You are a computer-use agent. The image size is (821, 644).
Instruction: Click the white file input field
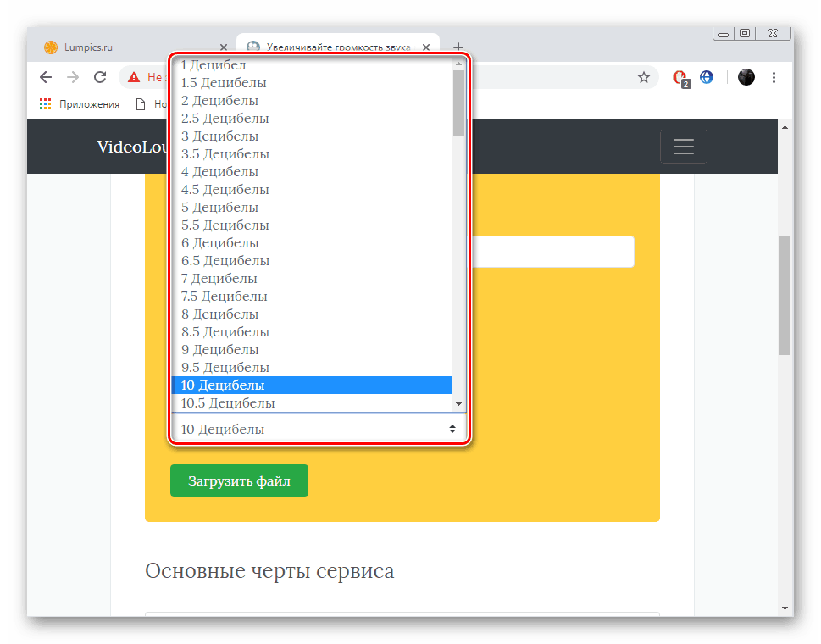click(552, 252)
